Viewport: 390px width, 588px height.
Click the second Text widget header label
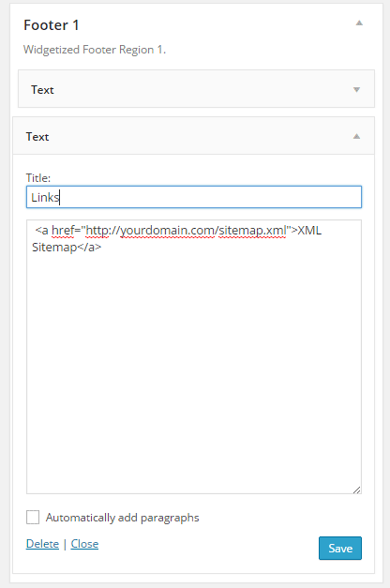(x=37, y=137)
